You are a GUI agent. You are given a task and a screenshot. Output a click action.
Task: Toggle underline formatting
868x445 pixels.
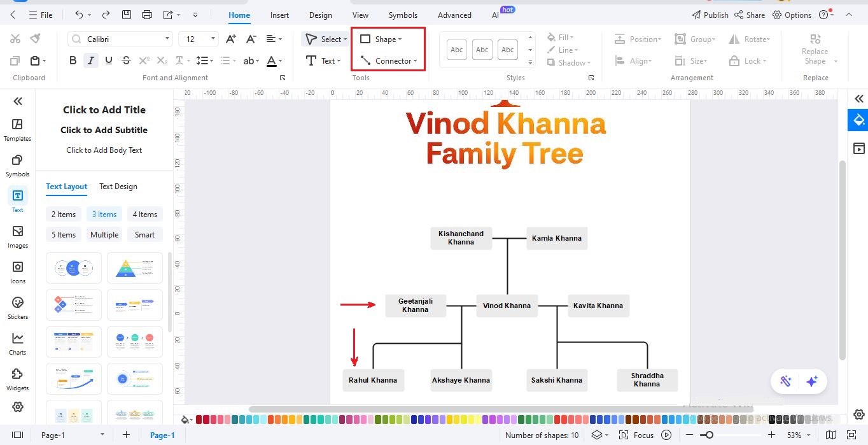[108, 60]
